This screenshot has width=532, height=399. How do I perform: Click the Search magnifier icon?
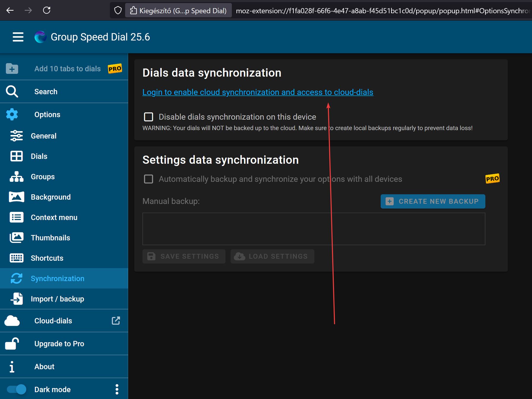tap(12, 92)
